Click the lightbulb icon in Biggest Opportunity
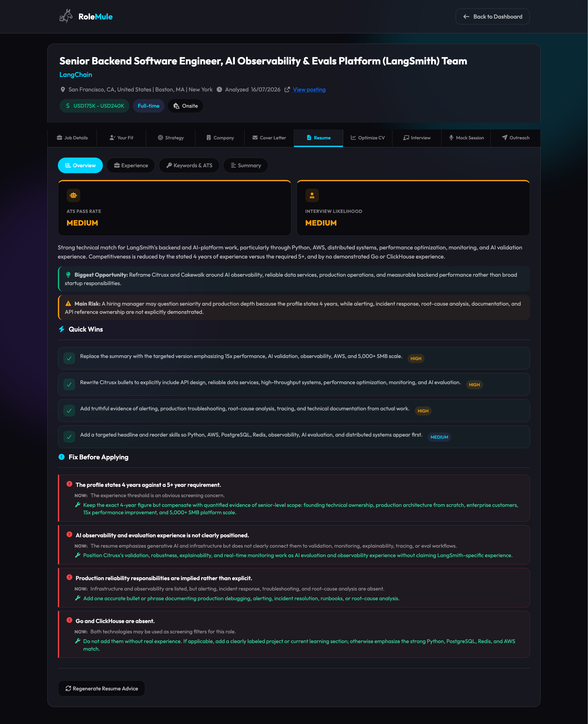The image size is (588, 724). point(68,275)
